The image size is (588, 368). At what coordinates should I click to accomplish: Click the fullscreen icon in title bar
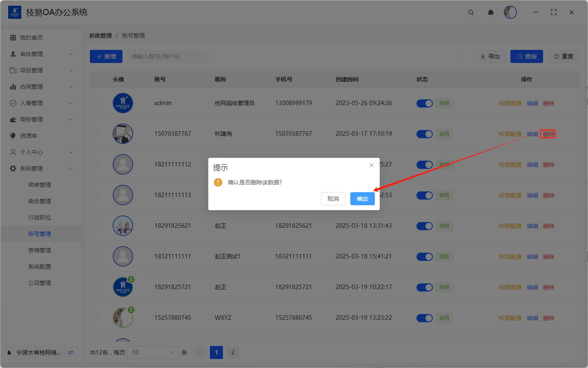click(554, 12)
